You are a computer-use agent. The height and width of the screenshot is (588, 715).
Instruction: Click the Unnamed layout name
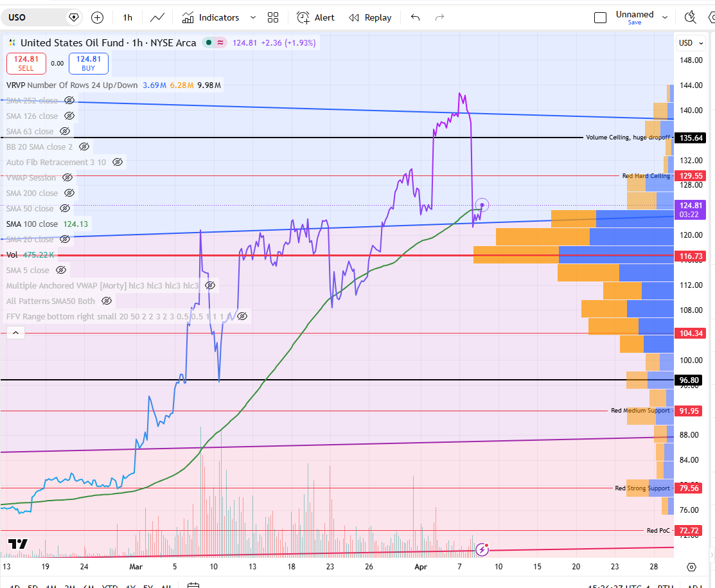click(634, 14)
